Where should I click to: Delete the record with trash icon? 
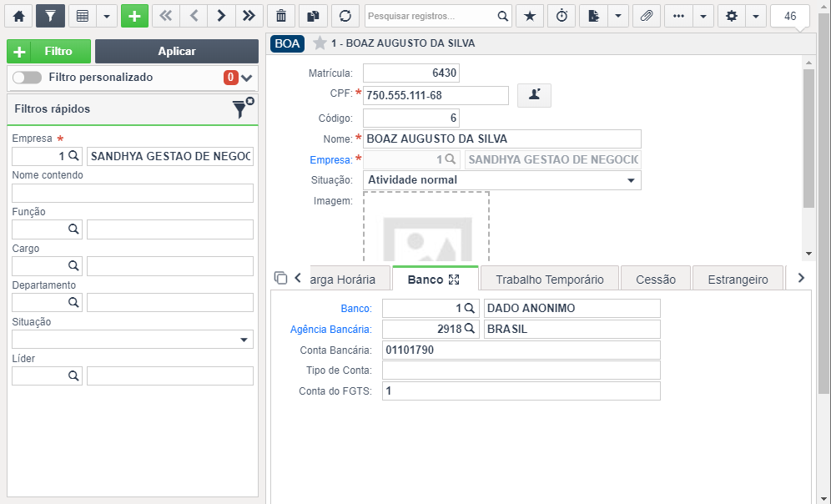pyautogui.click(x=281, y=16)
